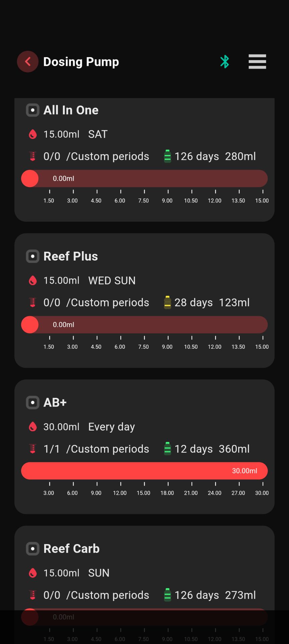This screenshot has height=644, width=289.
Task: Tap the Reef Carb pump head icon
Action: 33,549
